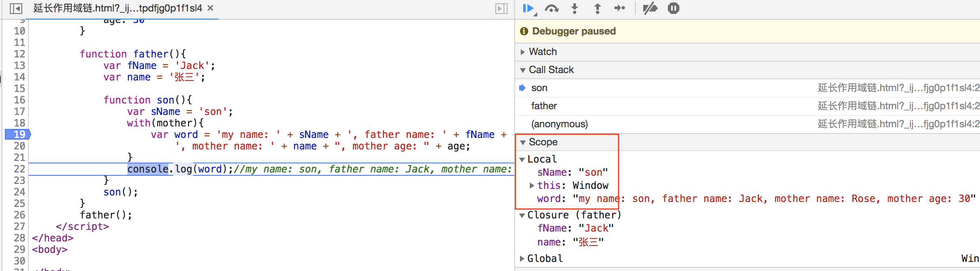Step over next function call
Viewport: 980px width, 271px height.
point(552,9)
